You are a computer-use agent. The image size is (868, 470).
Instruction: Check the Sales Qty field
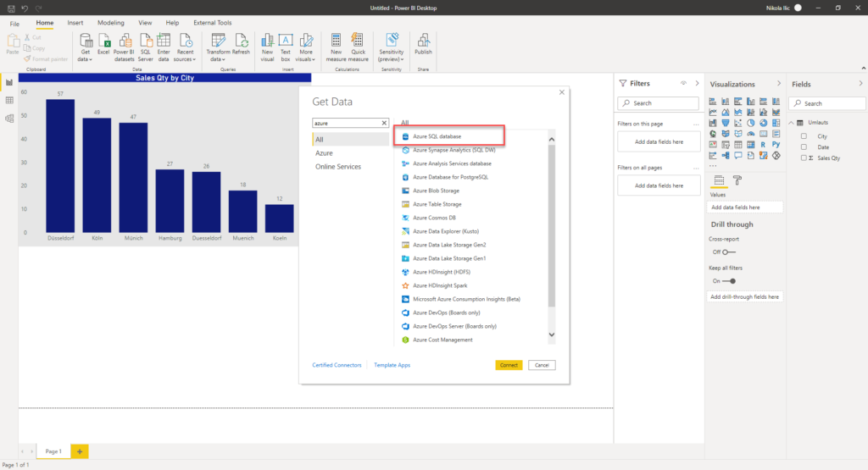pos(804,158)
